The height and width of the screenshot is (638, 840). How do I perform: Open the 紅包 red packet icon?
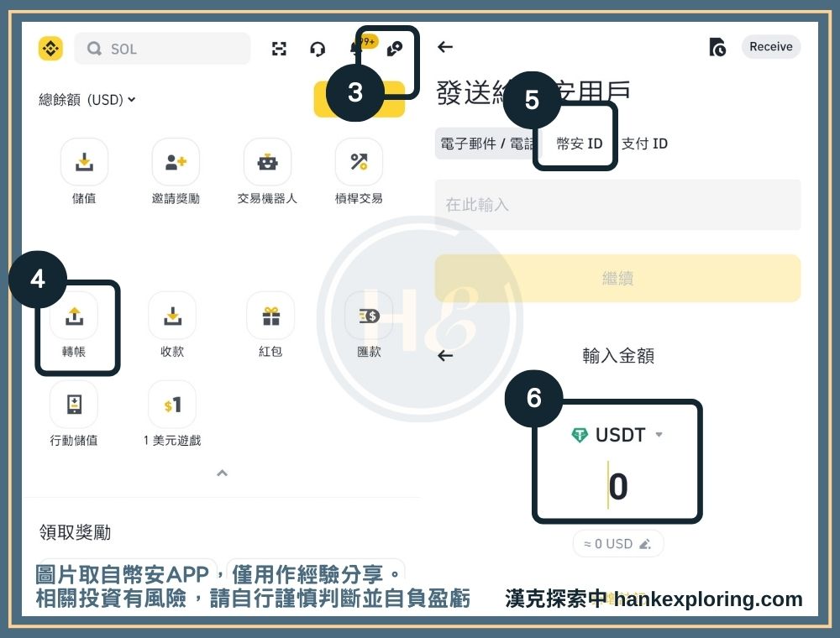point(270,316)
